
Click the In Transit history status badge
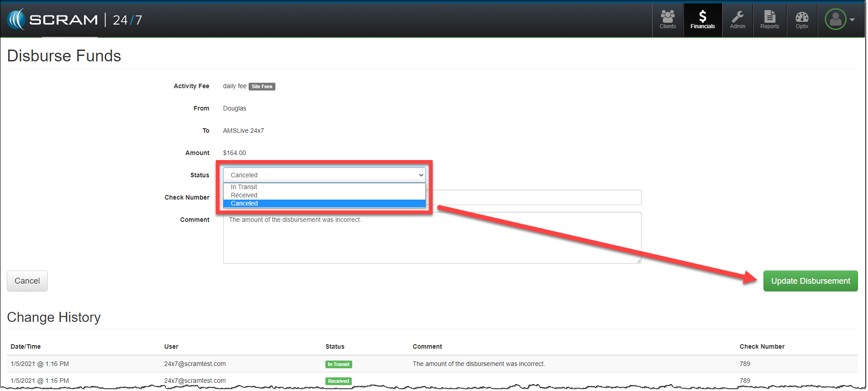pos(339,364)
